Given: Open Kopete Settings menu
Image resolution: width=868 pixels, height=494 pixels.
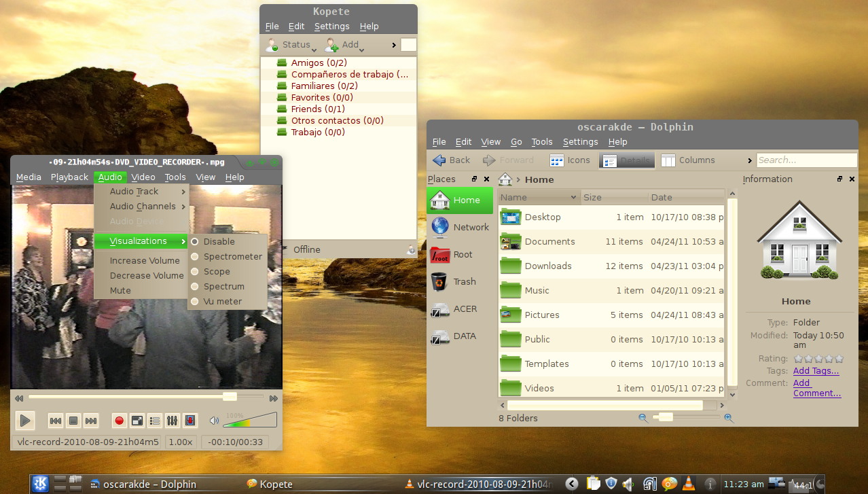Looking at the screenshot, I should tap(331, 26).
